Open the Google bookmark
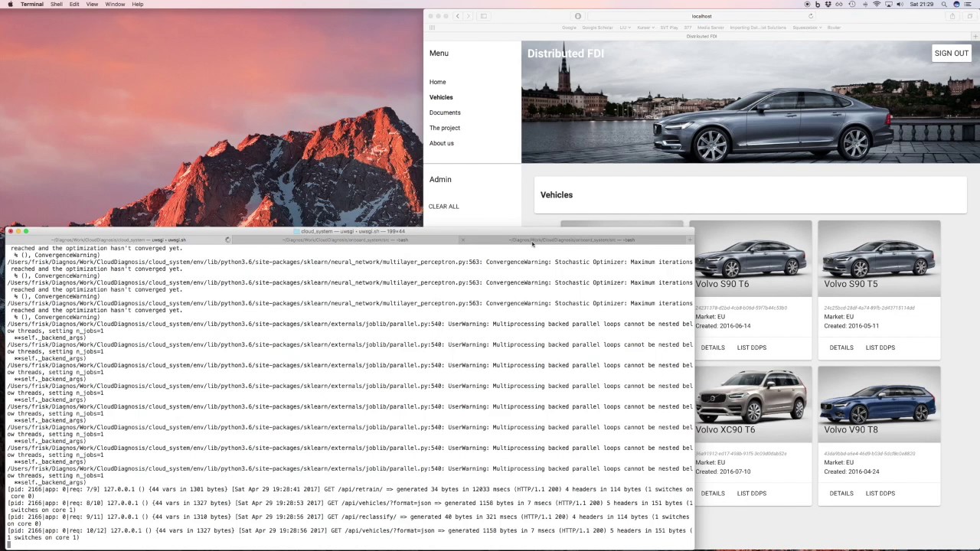Viewport: 980px width, 551px height. click(x=569, y=28)
